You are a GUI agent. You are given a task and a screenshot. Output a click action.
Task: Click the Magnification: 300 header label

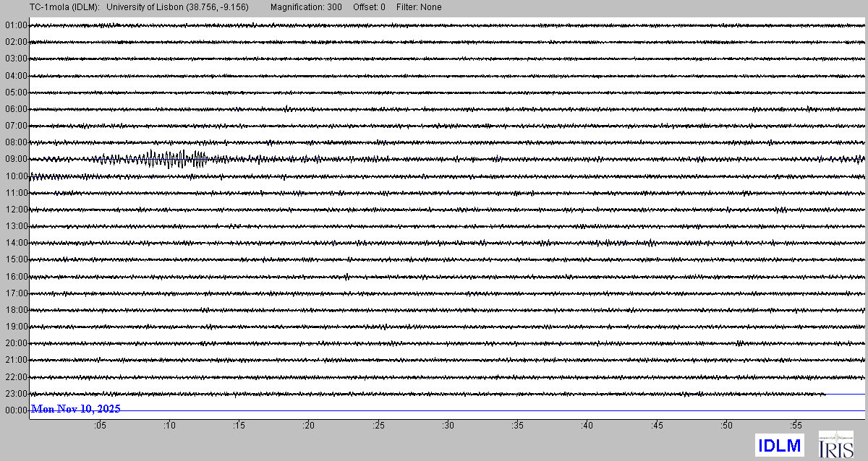(306, 7)
